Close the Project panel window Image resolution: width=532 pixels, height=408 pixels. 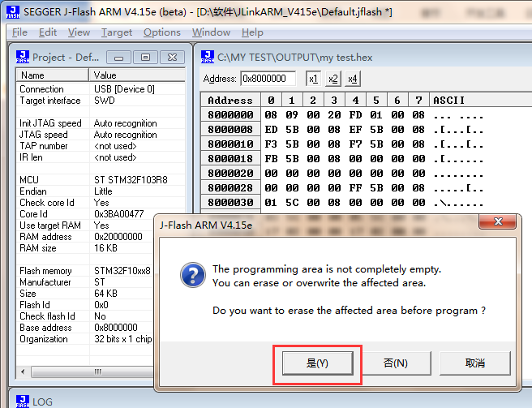point(172,58)
